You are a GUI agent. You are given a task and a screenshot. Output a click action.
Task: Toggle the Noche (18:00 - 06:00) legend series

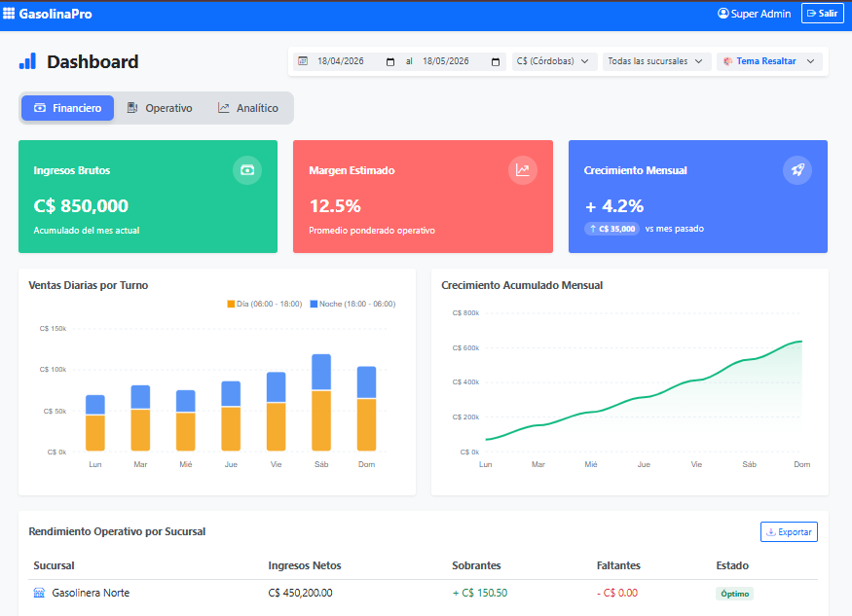352,305
